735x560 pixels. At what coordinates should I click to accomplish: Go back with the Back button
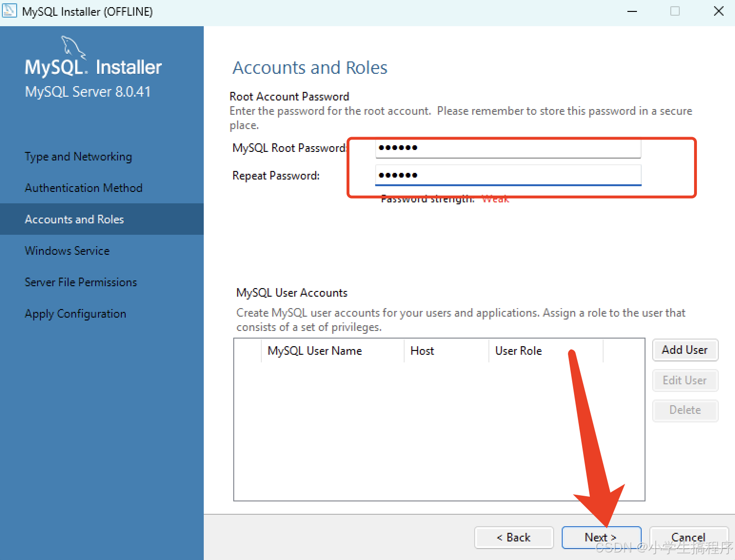tap(514, 538)
